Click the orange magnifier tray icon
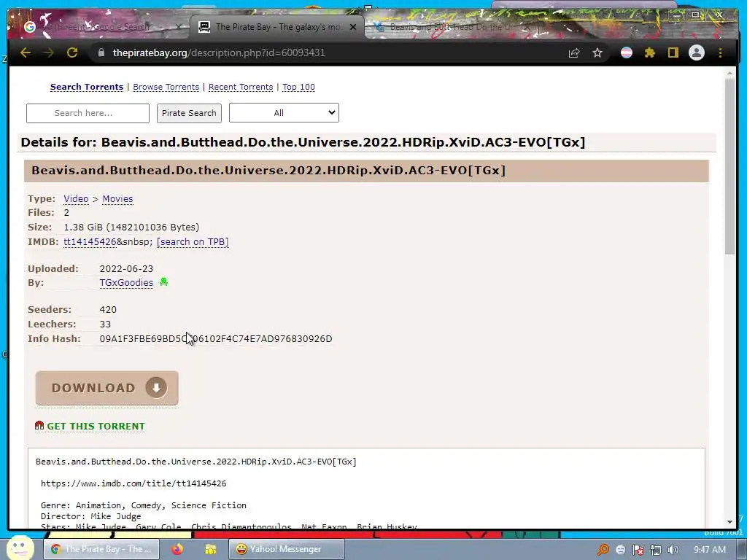Screen dimensions: 747x560 (x=603, y=550)
